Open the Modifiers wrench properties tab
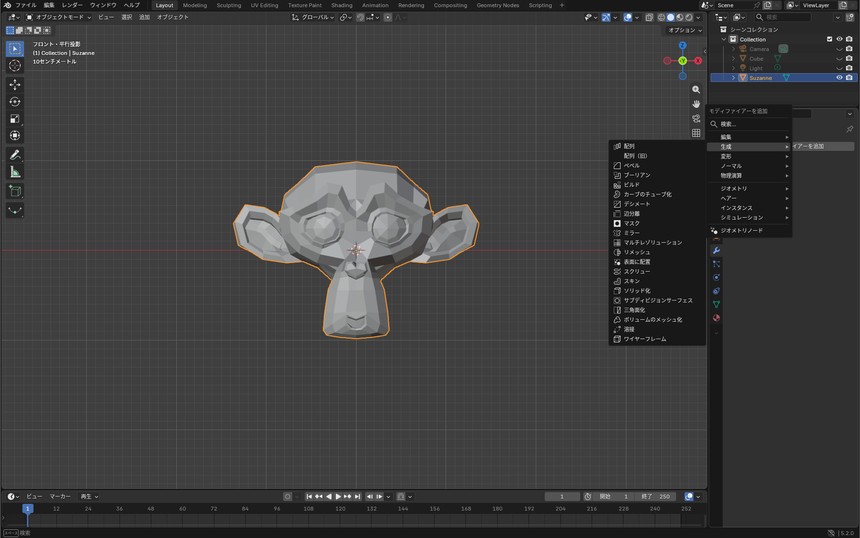 click(716, 251)
